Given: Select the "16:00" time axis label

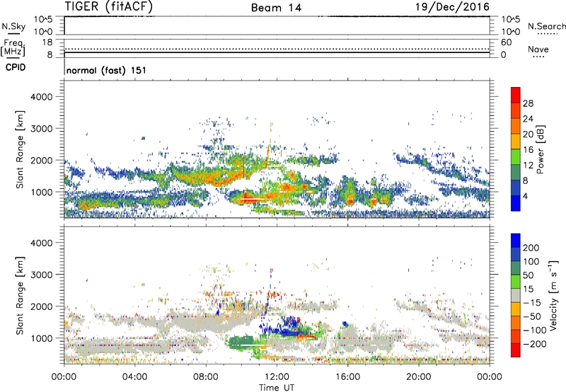Looking at the screenshot, I should pos(347,377).
